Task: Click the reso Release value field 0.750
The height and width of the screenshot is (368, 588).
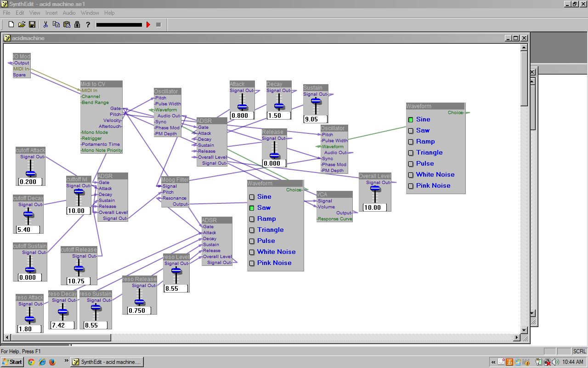Action: (x=139, y=310)
